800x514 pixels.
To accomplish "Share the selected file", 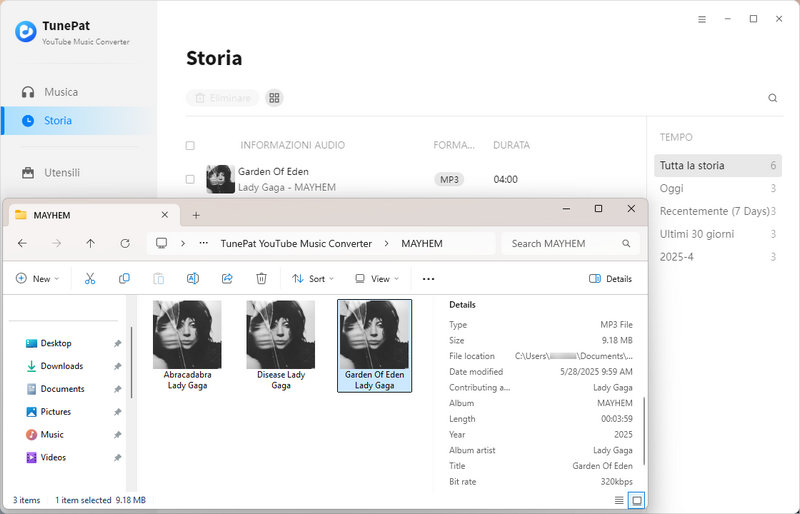I will (227, 279).
